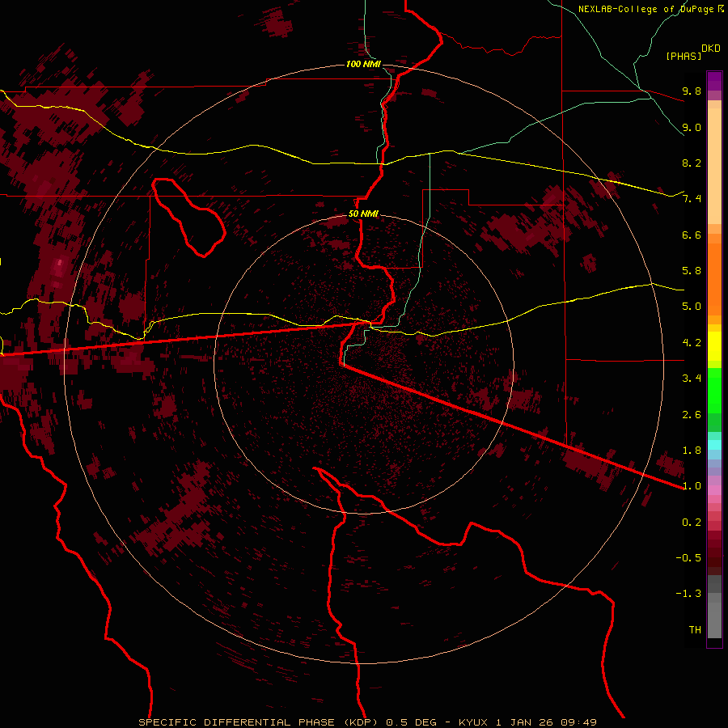Pick the peach segment of the legend bar

714,166
